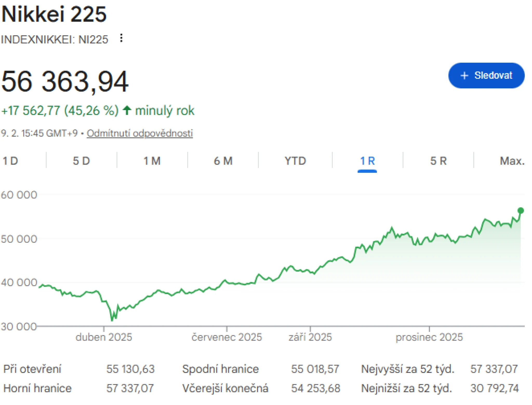Open the 5 R five-year range
532x405 pixels.
pos(438,161)
